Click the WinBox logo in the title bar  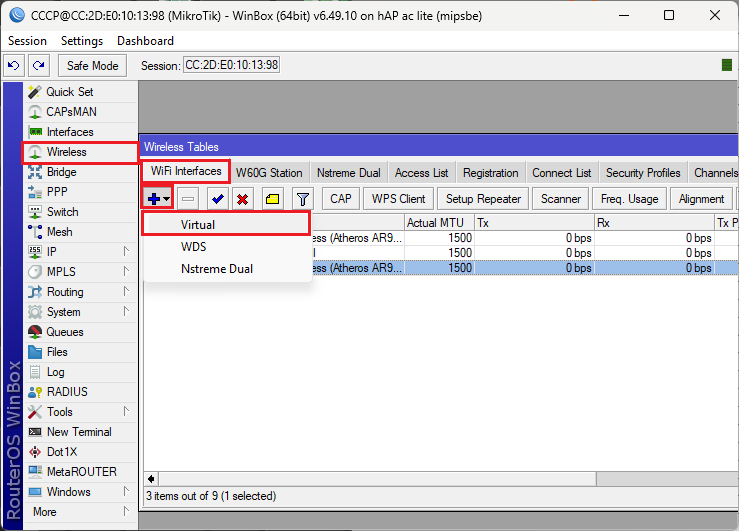tap(17, 15)
